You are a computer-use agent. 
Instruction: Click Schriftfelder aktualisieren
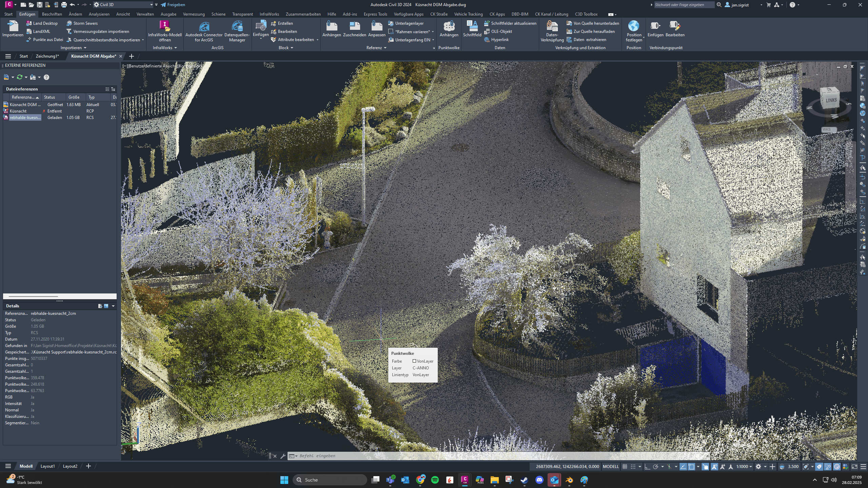point(510,23)
